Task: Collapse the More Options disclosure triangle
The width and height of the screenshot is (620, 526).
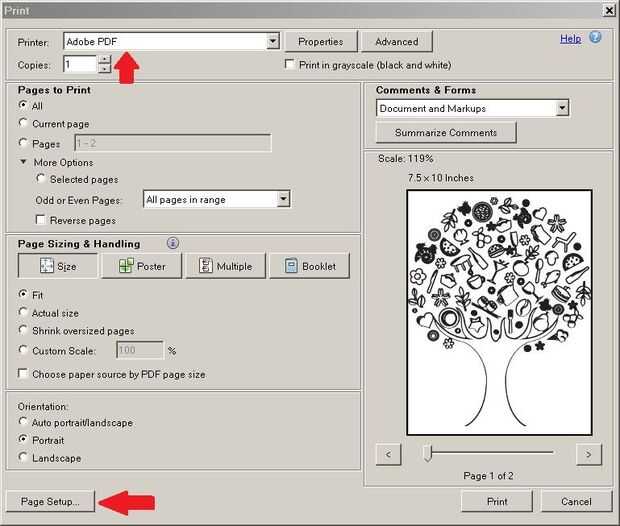Action: (23, 162)
